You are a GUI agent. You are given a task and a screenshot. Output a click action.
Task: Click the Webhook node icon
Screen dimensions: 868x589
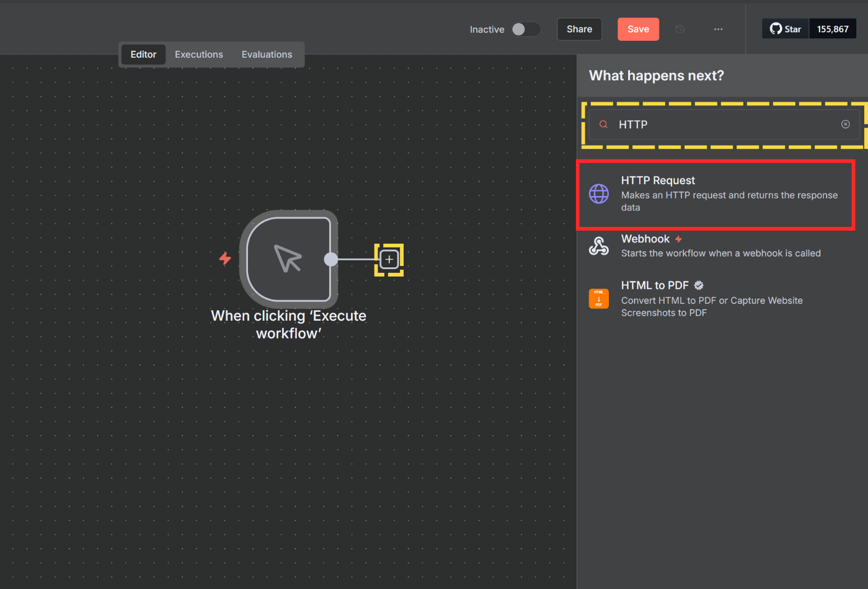pos(598,246)
